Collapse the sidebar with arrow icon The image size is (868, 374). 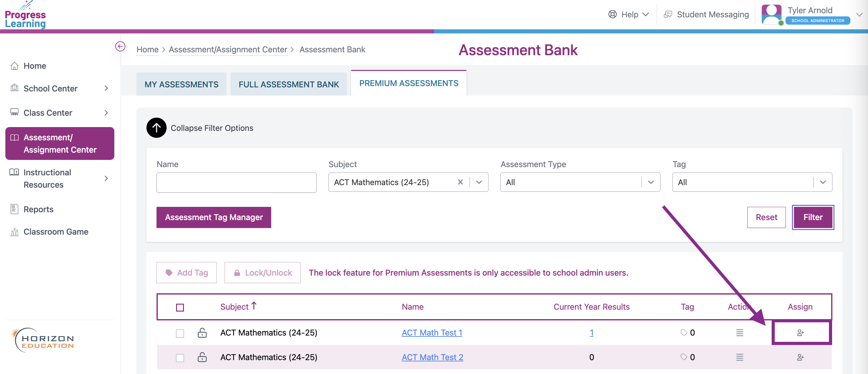(x=120, y=47)
